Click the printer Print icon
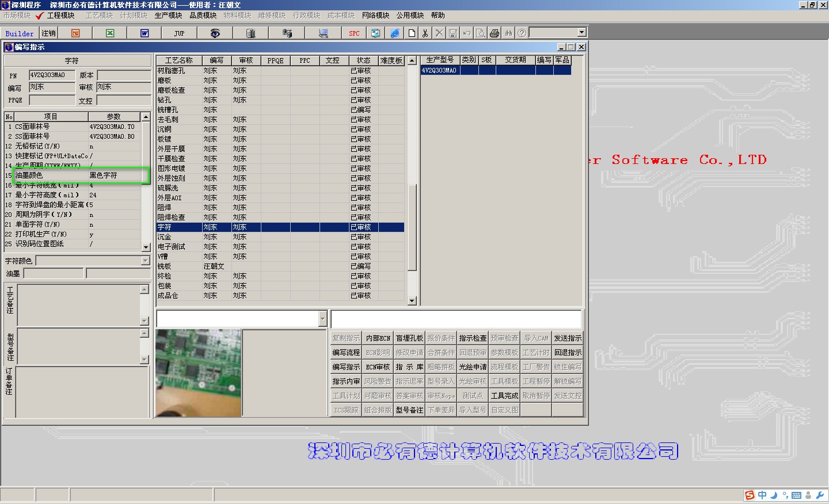 point(495,33)
